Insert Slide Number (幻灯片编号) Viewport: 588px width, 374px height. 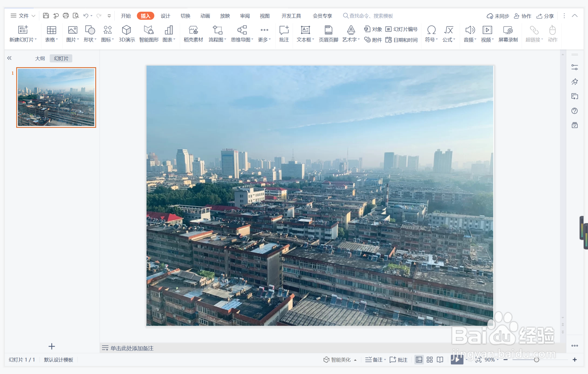[x=402, y=29]
